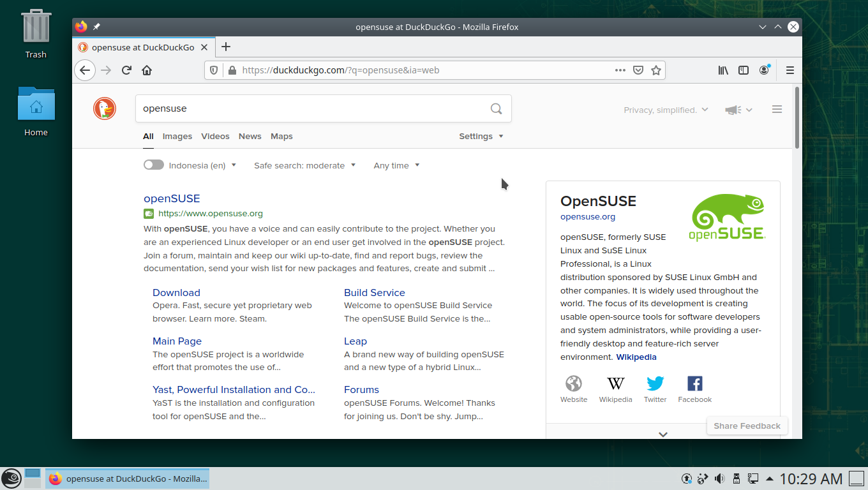Screen dimensions: 868x490
Task: Open the page actions three-dot menu
Action: click(620, 70)
